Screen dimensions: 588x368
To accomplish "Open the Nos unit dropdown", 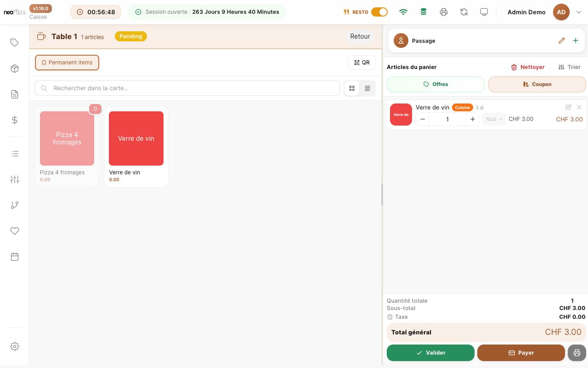I will pos(494,119).
